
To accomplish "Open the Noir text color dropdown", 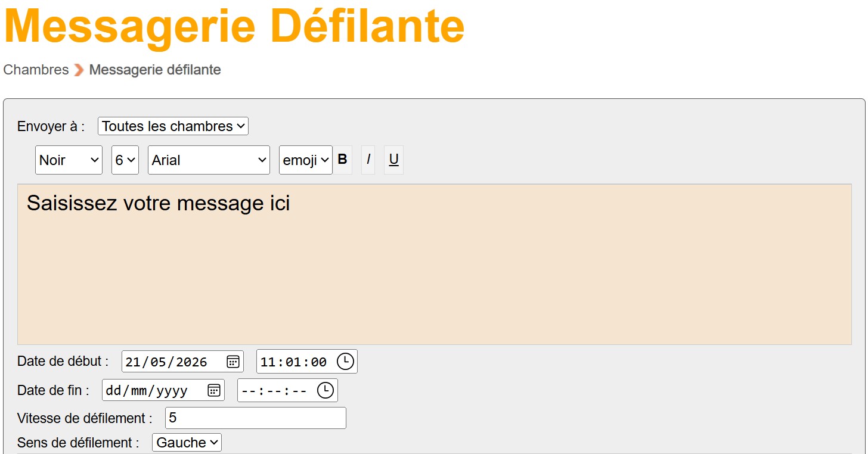I will tap(69, 160).
